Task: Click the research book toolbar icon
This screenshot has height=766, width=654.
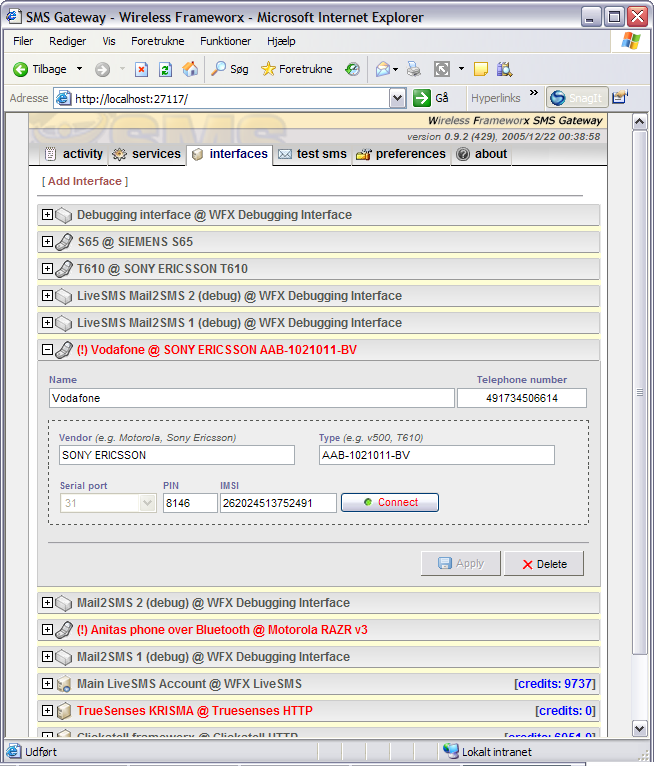Action: tap(504, 69)
